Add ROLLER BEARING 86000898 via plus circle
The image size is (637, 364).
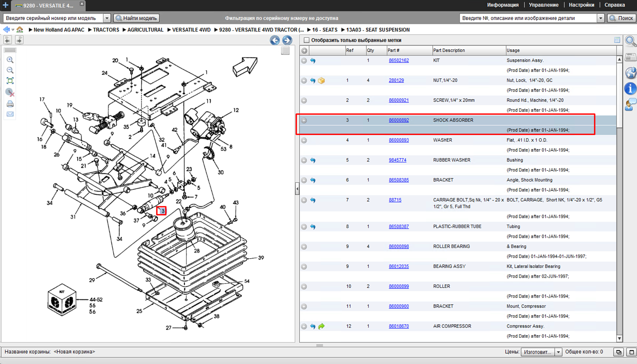tap(304, 247)
